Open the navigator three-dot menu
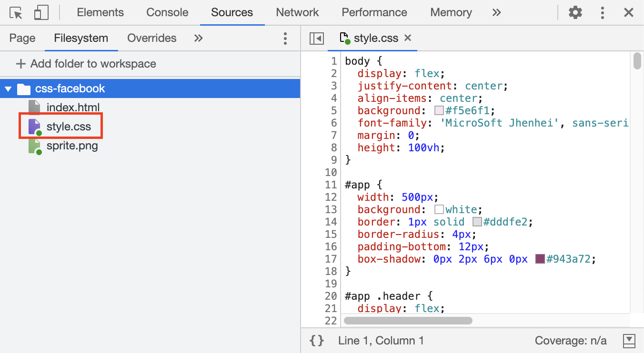 tap(285, 38)
